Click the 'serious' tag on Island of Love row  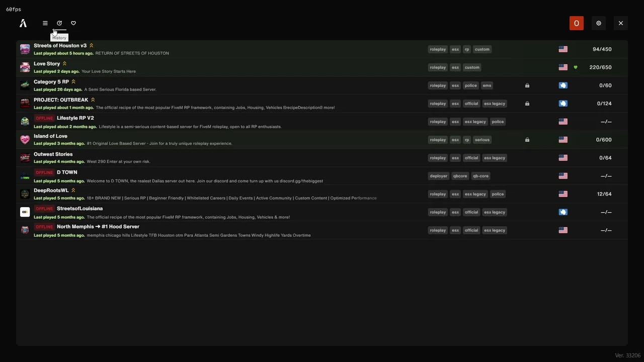click(482, 140)
